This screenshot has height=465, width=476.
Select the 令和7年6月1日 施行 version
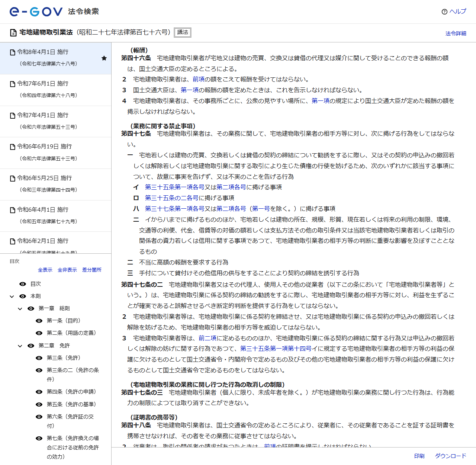click(x=56, y=90)
